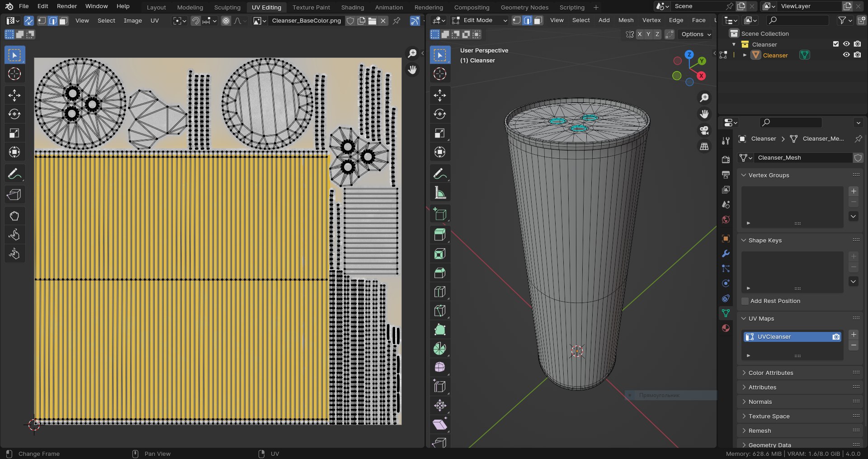This screenshot has height=459, width=868.
Task: Unlink the Cleanser_BaseColor.png image
Action: [383, 21]
